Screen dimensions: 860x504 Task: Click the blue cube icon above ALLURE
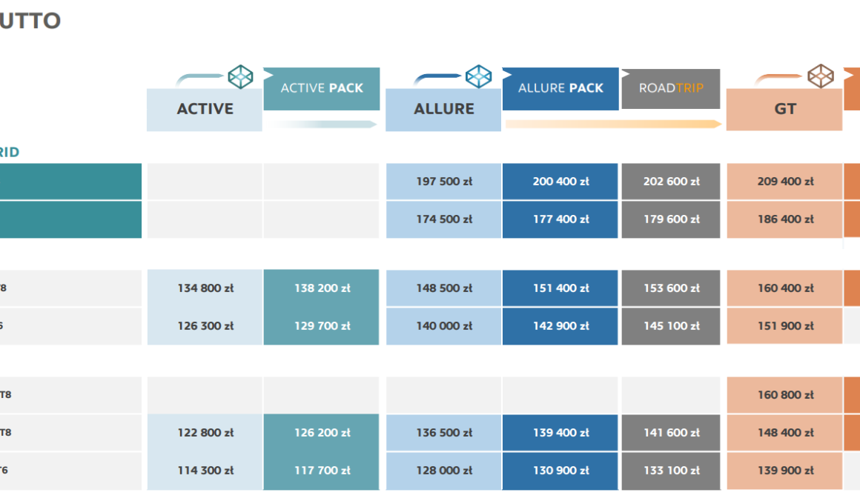[479, 77]
